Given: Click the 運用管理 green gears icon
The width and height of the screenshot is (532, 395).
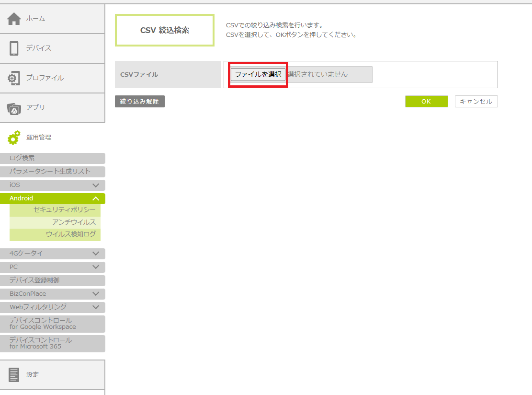Looking at the screenshot, I should [14, 138].
